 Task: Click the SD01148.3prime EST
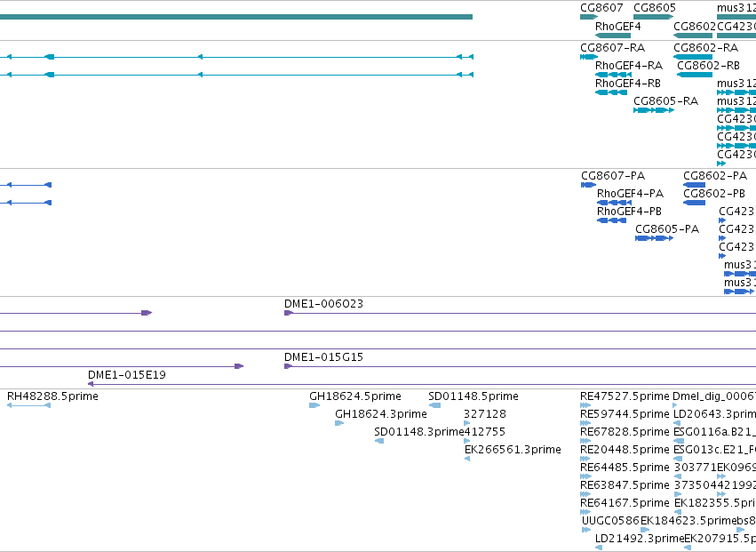[418, 432]
